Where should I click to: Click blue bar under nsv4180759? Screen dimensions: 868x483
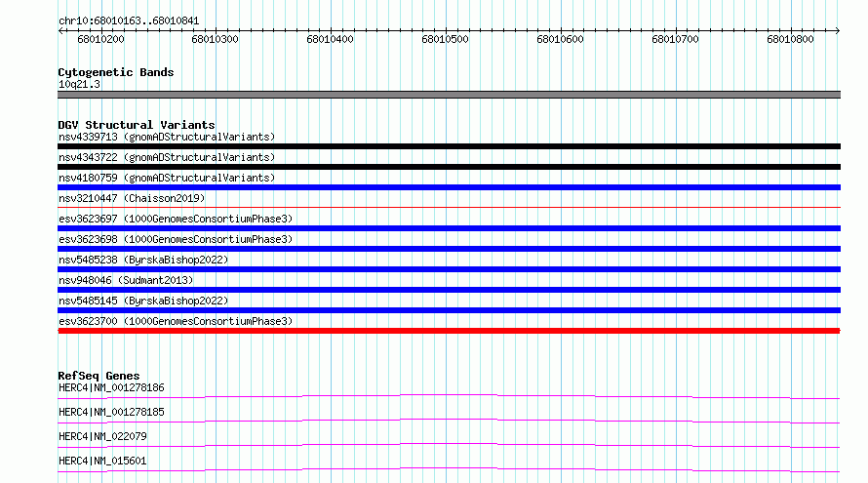[449, 187]
